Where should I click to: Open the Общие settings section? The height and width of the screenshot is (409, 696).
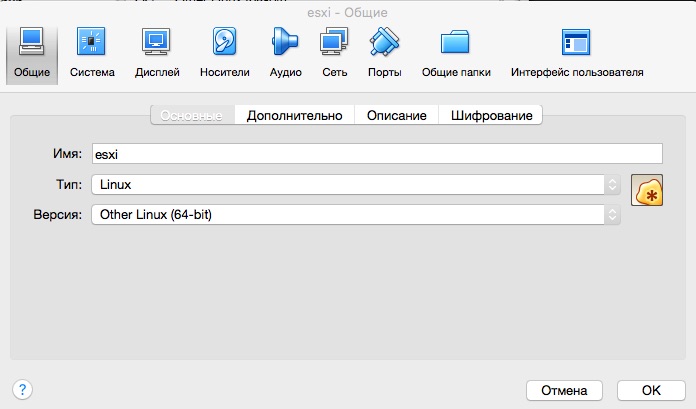tap(30, 52)
